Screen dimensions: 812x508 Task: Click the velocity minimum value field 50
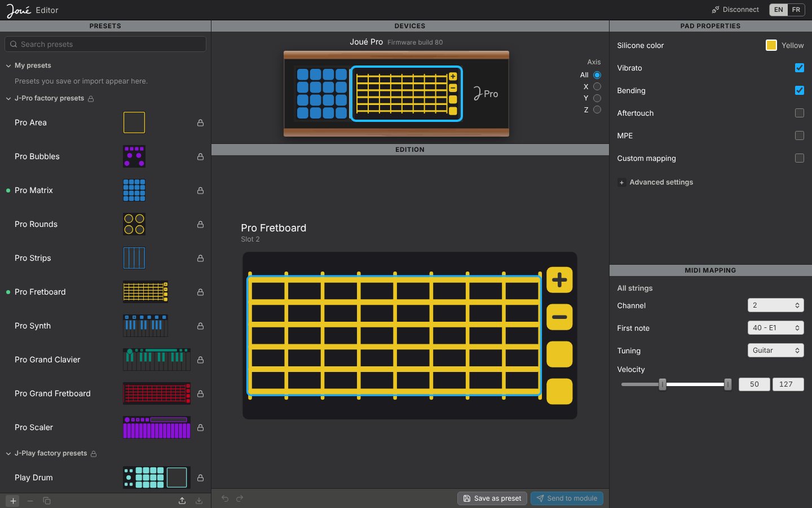click(754, 384)
